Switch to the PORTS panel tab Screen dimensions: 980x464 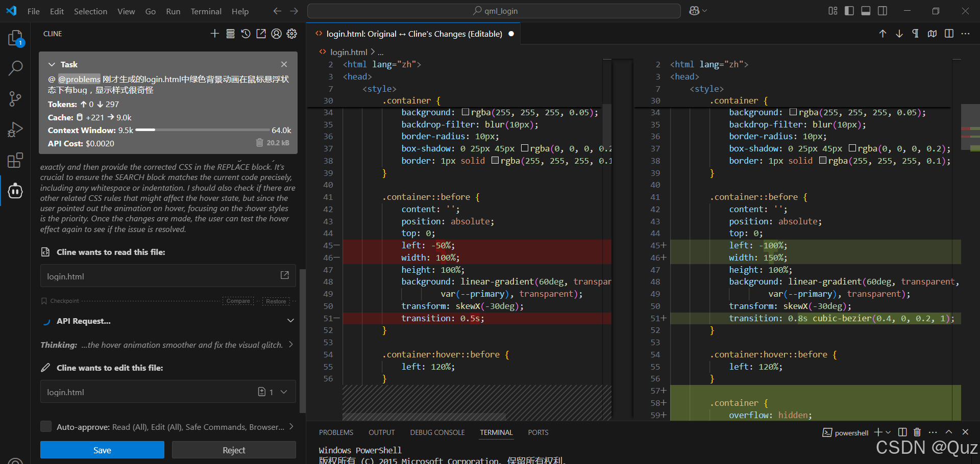pyautogui.click(x=538, y=432)
